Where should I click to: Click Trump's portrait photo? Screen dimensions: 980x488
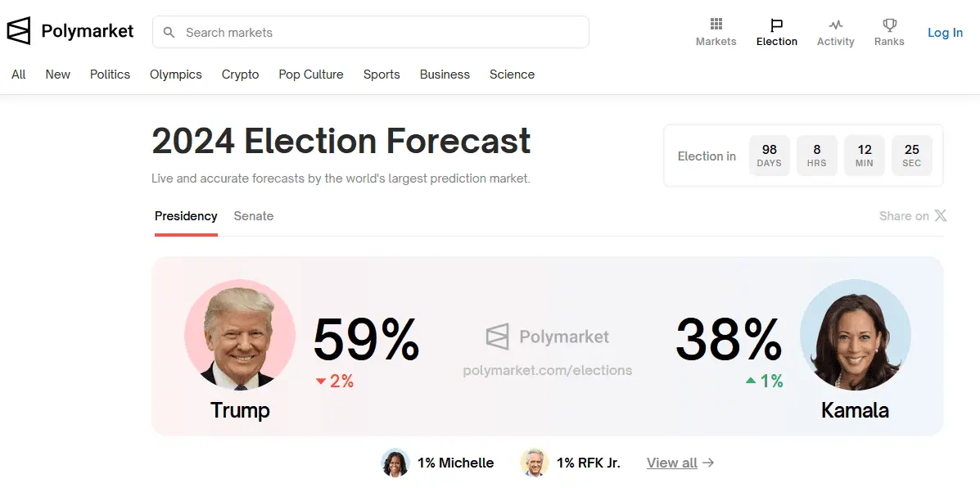240,334
